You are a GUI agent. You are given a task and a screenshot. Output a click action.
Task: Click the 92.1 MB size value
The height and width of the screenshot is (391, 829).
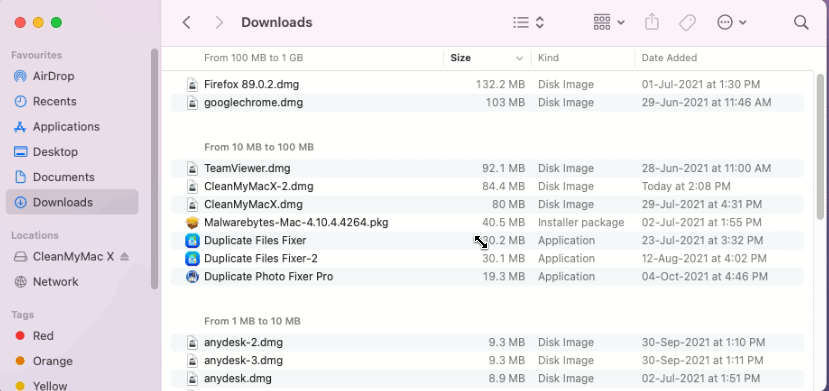[x=503, y=169]
